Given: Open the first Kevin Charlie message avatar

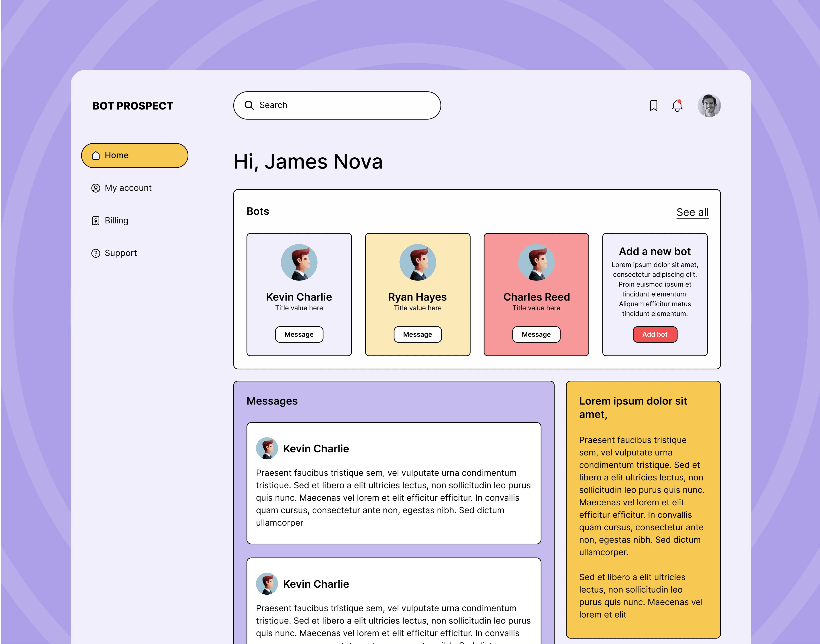Looking at the screenshot, I should 267,448.
